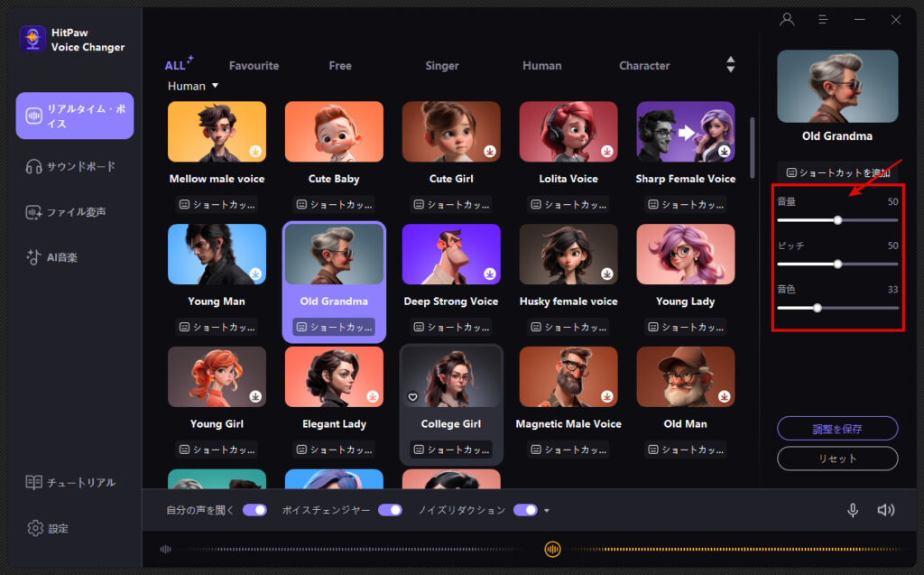The height and width of the screenshot is (575, 924).
Task: Disable the ボイスチェンジャー toggle
Action: tap(390, 510)
